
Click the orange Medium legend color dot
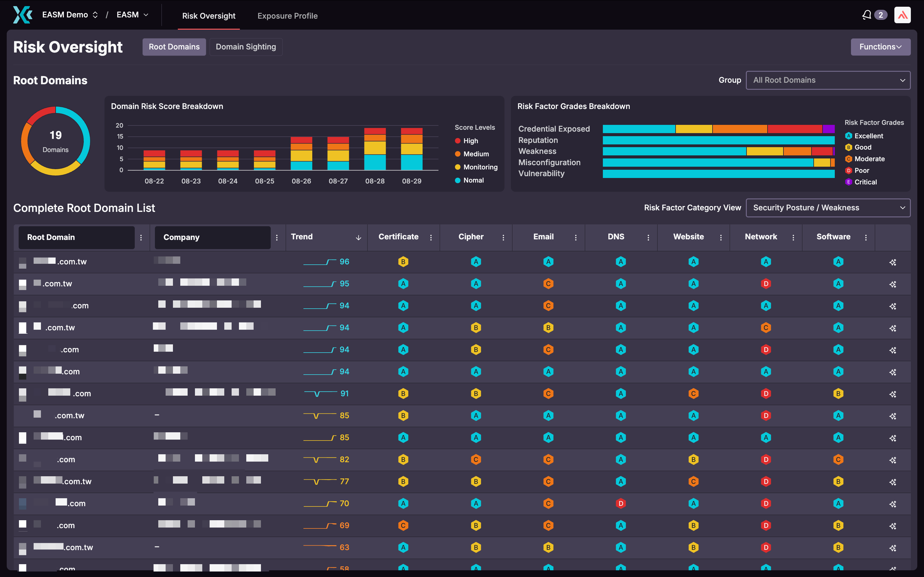(x=457, y=154)
